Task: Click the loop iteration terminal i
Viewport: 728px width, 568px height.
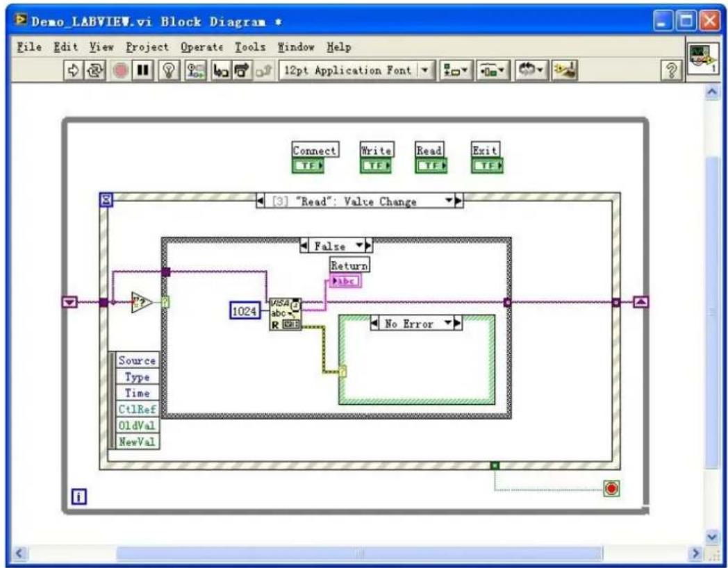Action: coord(79,497)
